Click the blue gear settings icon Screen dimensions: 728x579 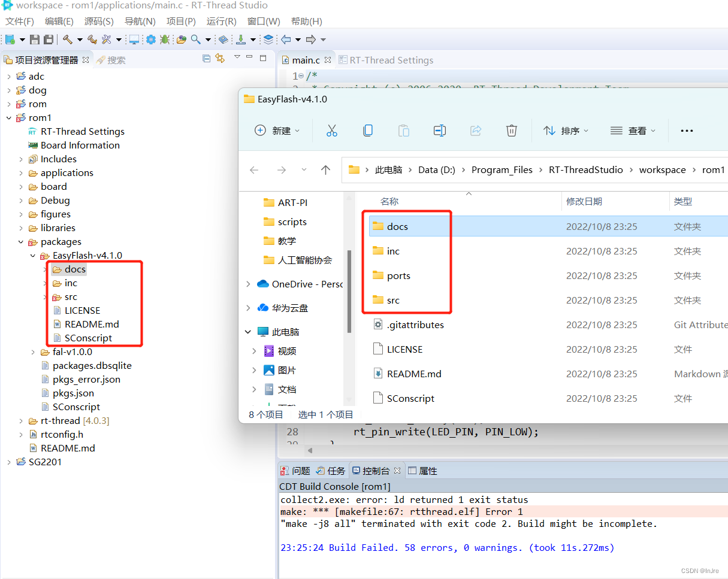(x=150, y=40)
